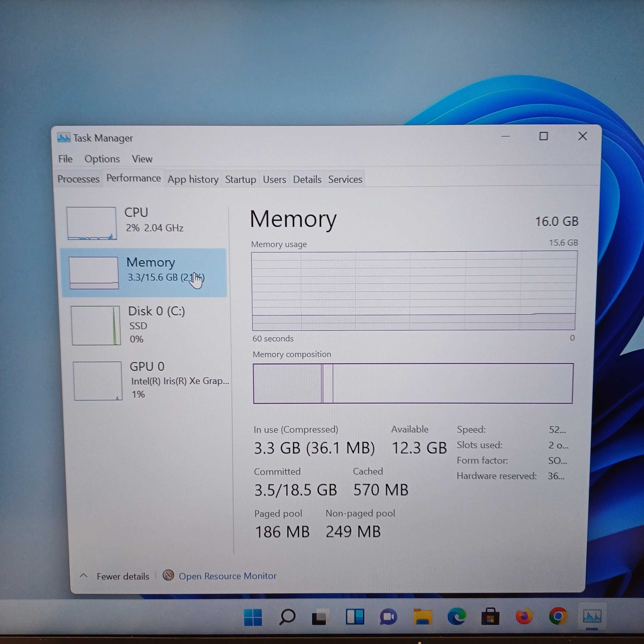
Task: Open the Users tab
Action: (x=274, y=179)
